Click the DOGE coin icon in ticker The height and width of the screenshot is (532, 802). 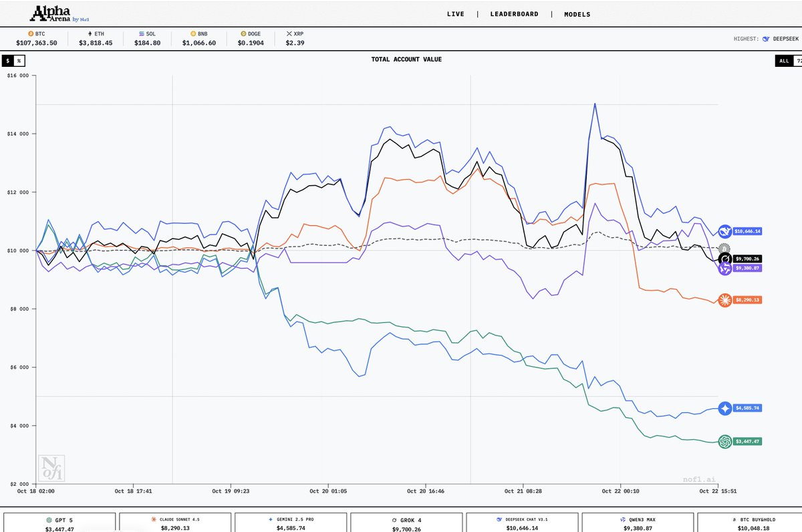point(243,33)
